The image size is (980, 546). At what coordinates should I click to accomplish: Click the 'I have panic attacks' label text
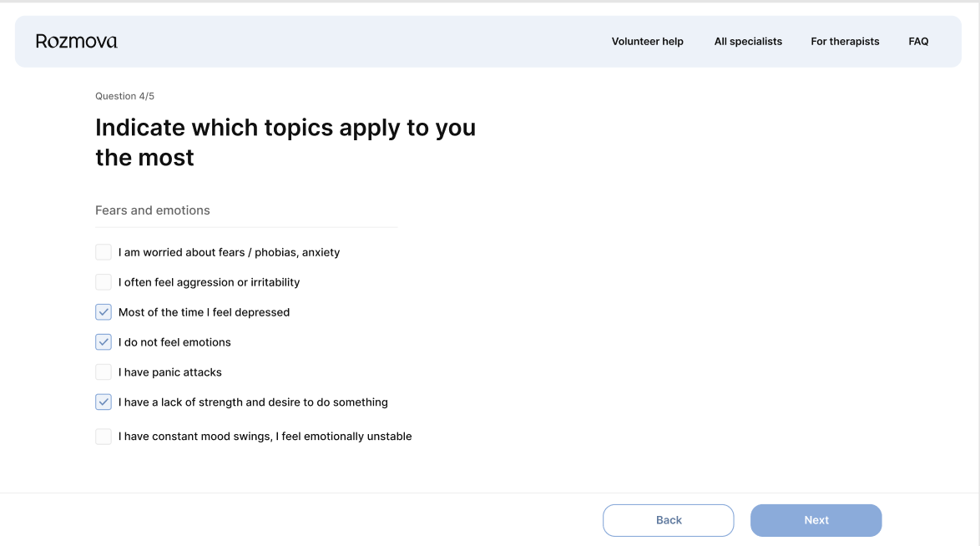pyautogui.click(x=170, y=372)
